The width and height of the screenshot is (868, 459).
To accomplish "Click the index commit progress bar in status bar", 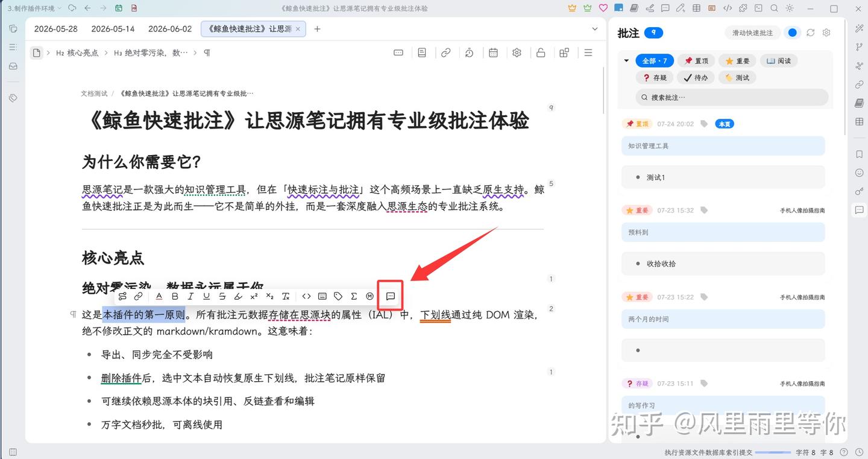I will click(772, 452).
